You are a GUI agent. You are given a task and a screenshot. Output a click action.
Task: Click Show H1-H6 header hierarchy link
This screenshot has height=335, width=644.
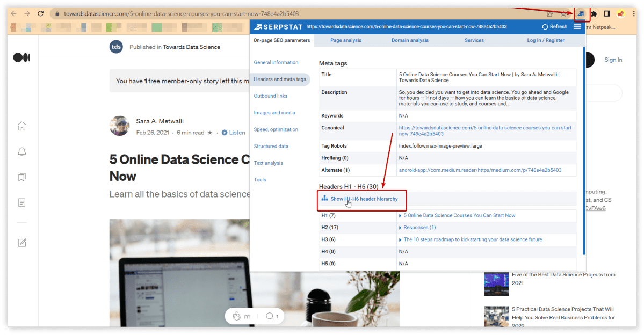pos(364,199)
